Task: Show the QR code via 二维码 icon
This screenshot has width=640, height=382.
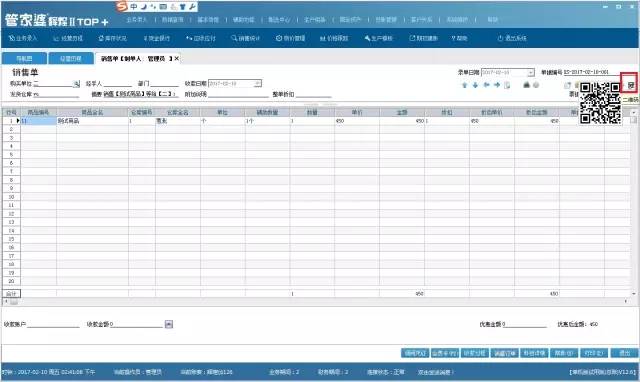Action: pos(631,85)
